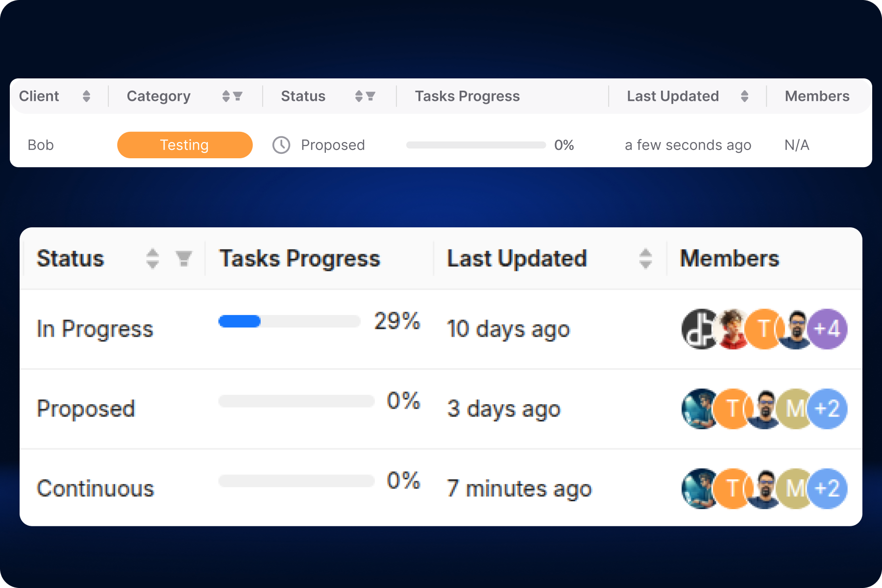Image resolution: width=882 pixels, height=588 pixels.
Task: Click the Status header in the lower table
Action: [70, 259]
